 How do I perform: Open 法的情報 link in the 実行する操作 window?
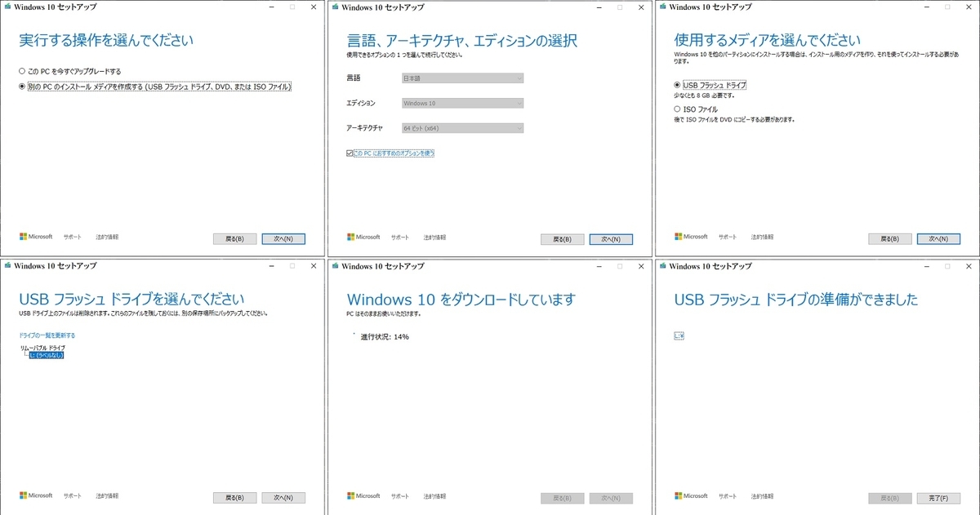coord(107,237)
